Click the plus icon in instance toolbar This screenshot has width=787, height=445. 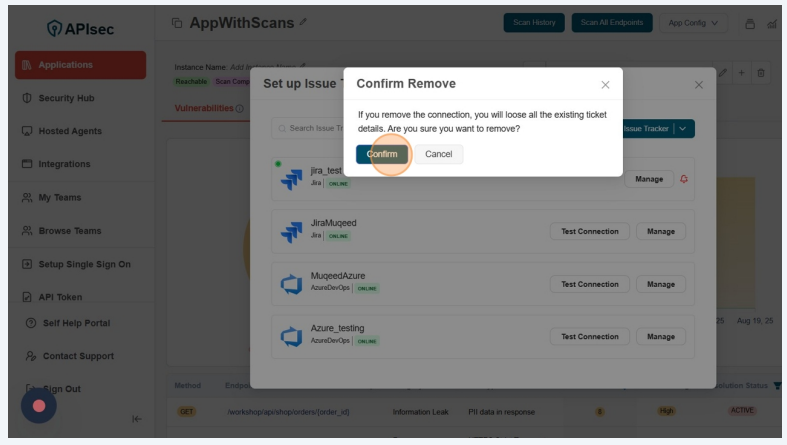coord(741,73)
